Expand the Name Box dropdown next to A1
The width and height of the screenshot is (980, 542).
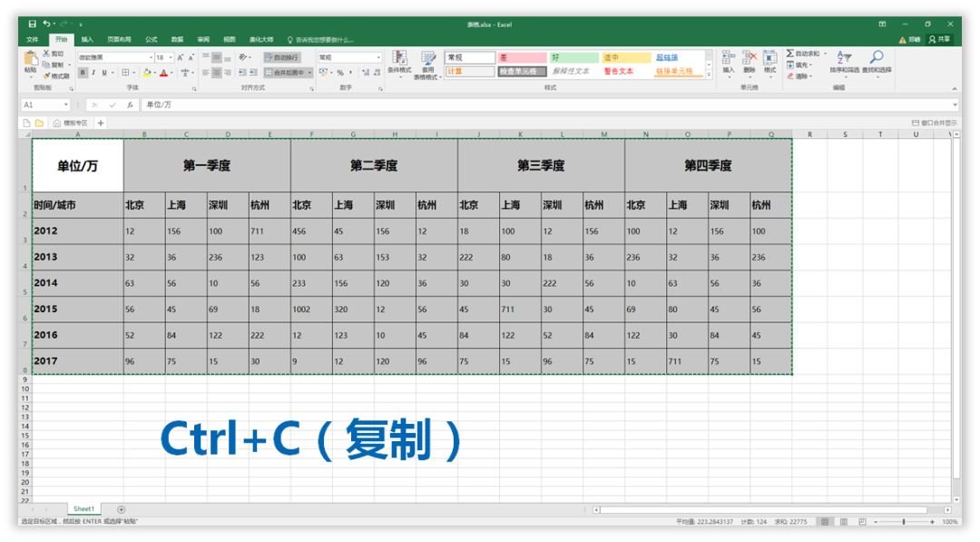[x=65, y=105]
